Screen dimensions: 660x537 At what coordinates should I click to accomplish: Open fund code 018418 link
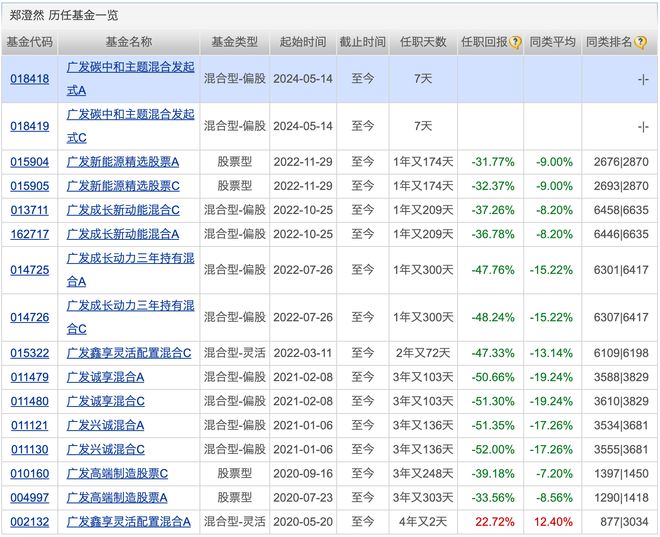(29, 79)
